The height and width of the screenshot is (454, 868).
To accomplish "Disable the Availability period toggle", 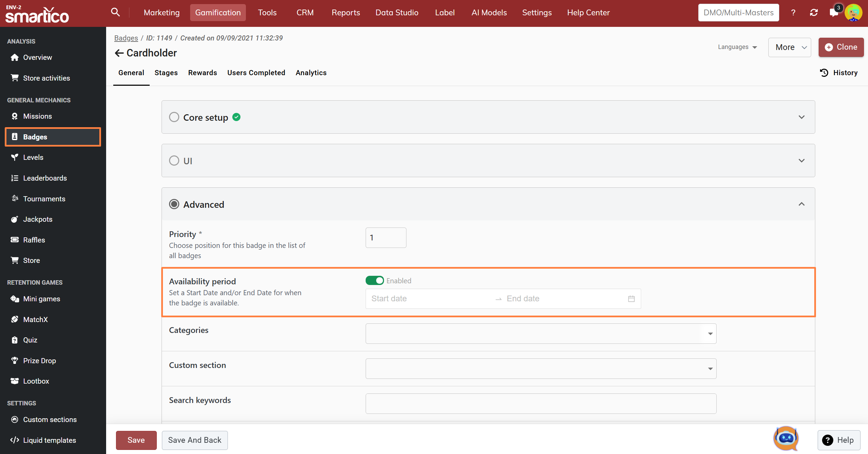I will [x=374, y=281].
